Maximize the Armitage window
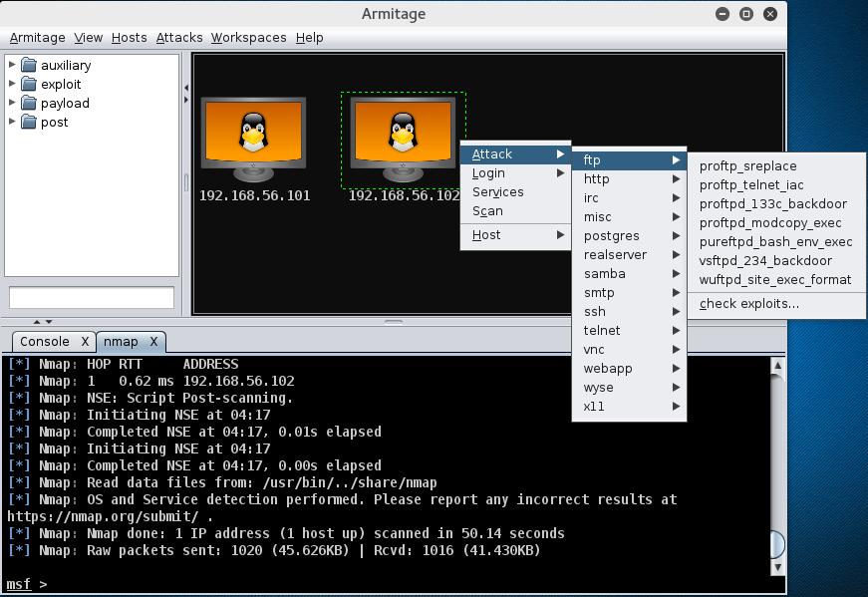Screen dimensions: 868x597 (746, 14)
